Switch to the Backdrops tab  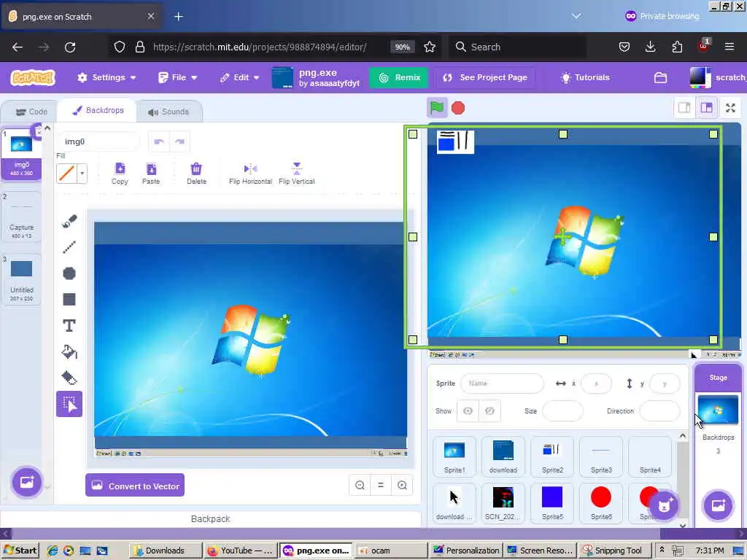click(98, 111)
